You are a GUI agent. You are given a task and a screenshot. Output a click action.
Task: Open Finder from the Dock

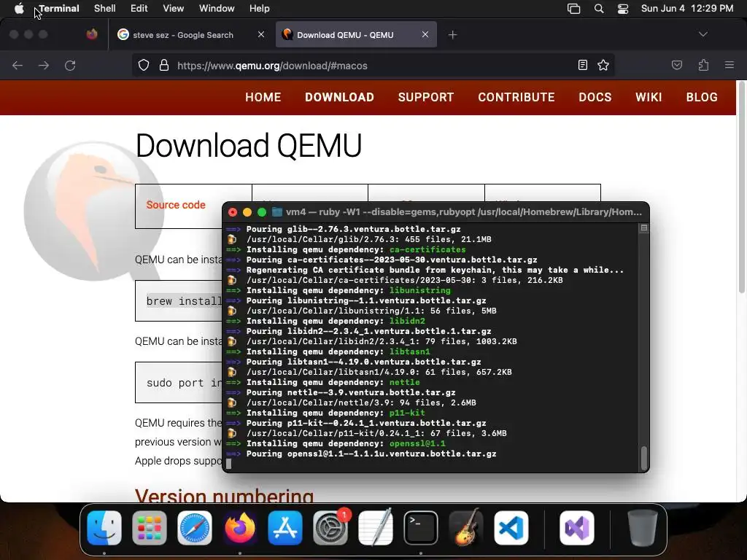click(104, 528)
